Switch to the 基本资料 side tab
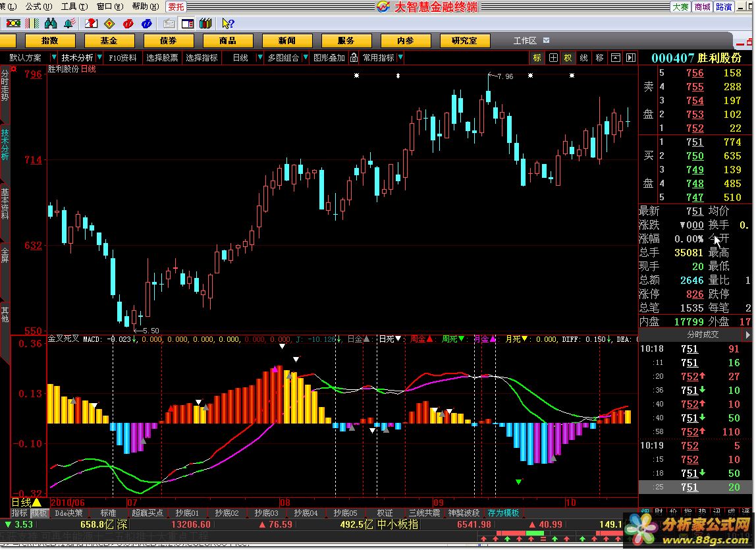The width and height of the screenshot is (756, 550). [5, 204]
